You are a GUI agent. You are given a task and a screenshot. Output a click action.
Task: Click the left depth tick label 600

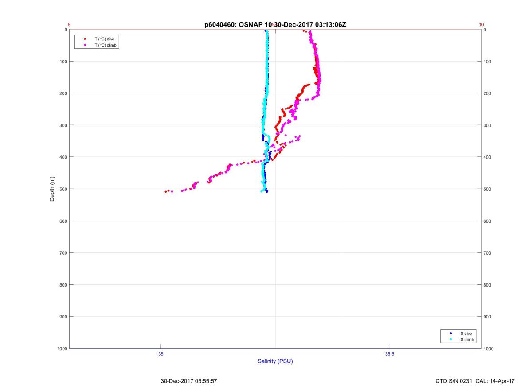(x=63, y=221)
